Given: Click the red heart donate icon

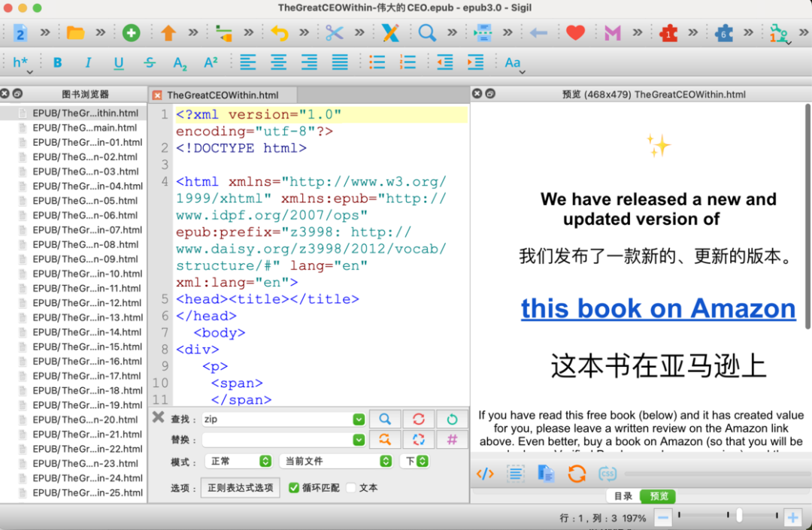Looking at the screenshot, I should pyautogui.click(x=575, y=33).
